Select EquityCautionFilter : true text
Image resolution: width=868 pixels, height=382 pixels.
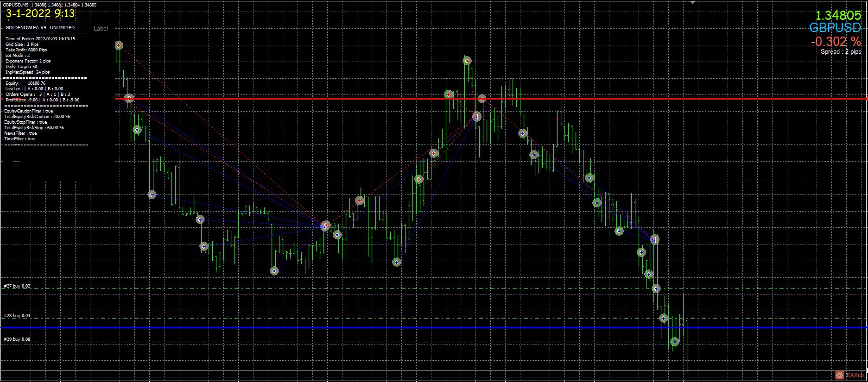(x=29, y=111)
